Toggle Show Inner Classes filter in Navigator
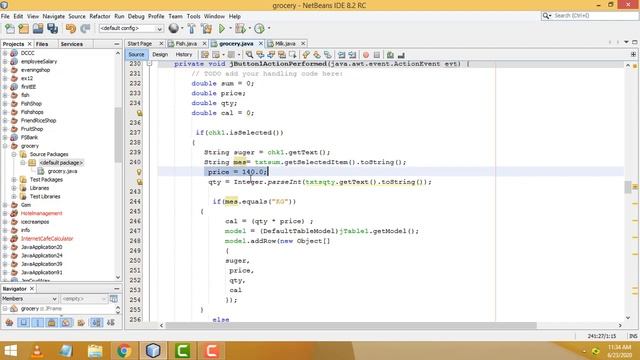Viewport: 640px width, 360px height. [x=66, y=323]
